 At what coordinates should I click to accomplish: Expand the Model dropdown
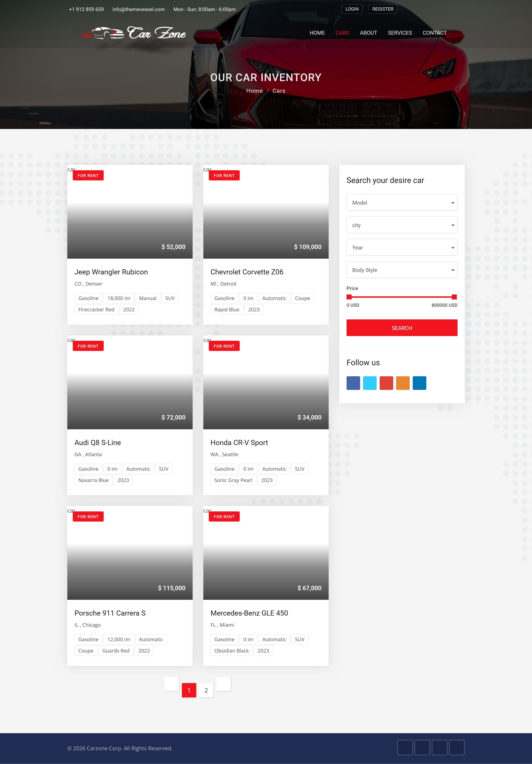coord(402,202)
